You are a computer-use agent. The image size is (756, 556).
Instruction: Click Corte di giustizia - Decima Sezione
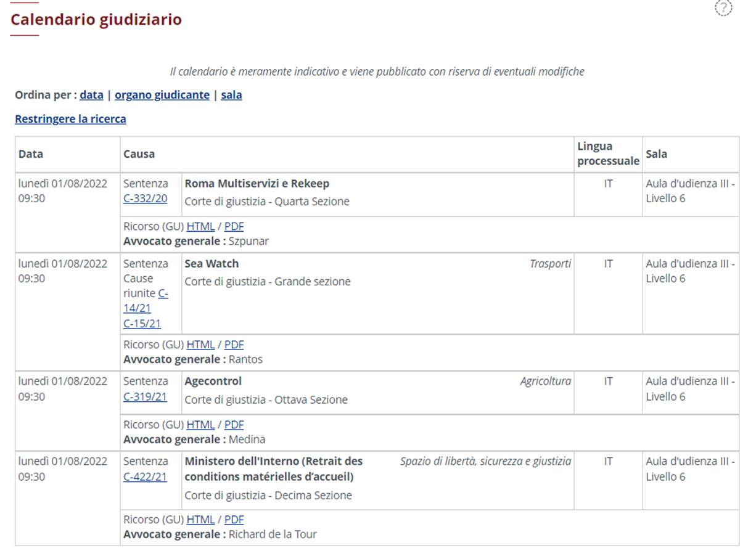pos(268,495)
